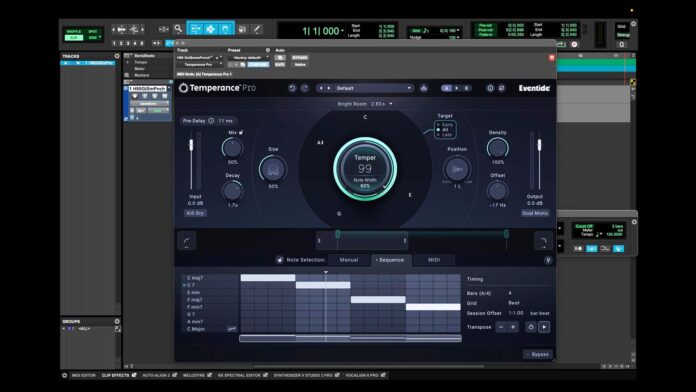Screen dimensions: 696x392
Task: Select the All target option
Action: pos(443,130)
